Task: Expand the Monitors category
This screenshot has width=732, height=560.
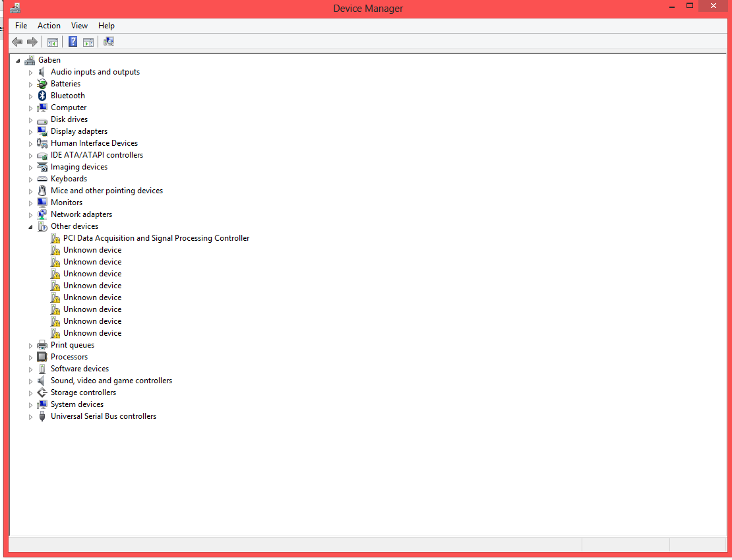Action: click(31, 203)
